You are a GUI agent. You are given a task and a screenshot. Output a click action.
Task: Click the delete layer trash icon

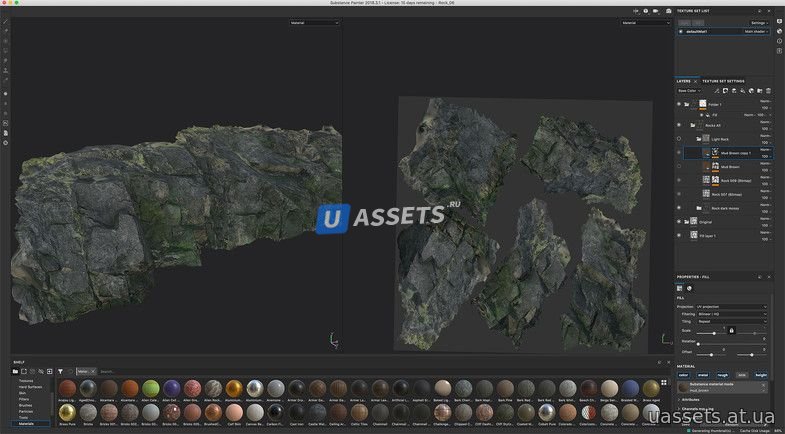[768, 90]
